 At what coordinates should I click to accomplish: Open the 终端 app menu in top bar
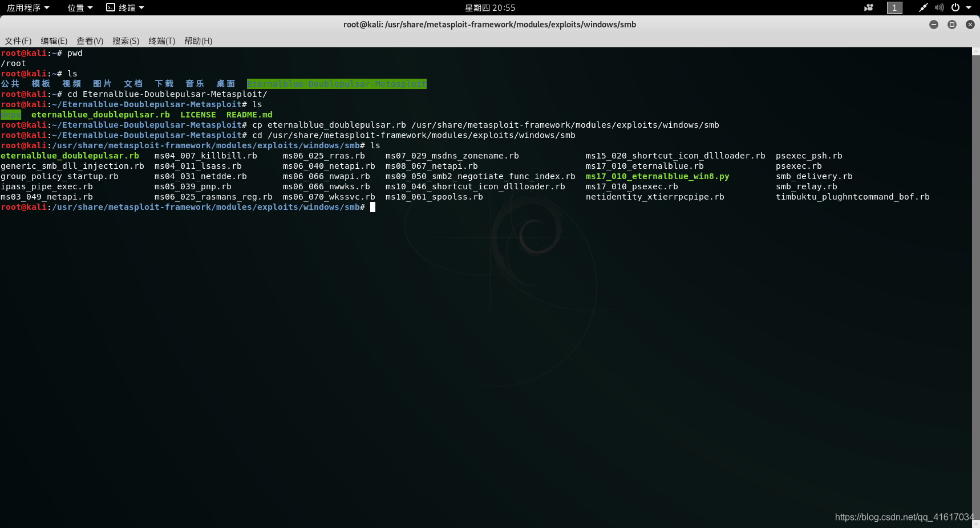point(125,7)
